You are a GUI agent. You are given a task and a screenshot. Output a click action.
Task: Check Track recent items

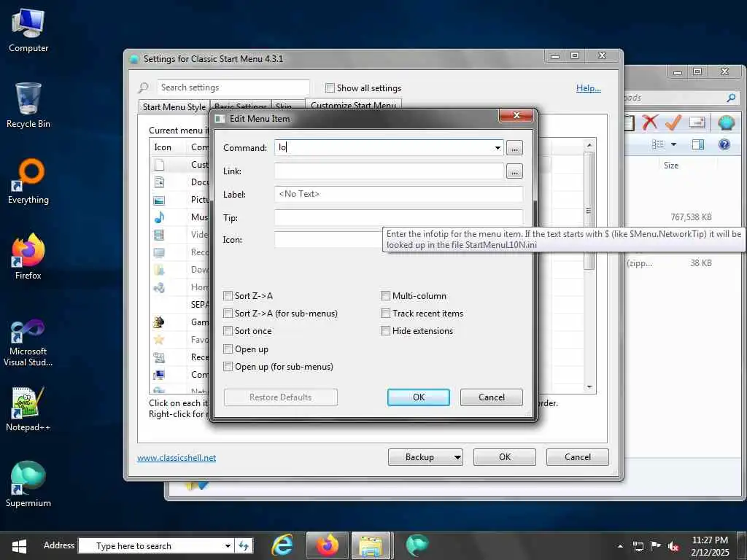(385, 314)
